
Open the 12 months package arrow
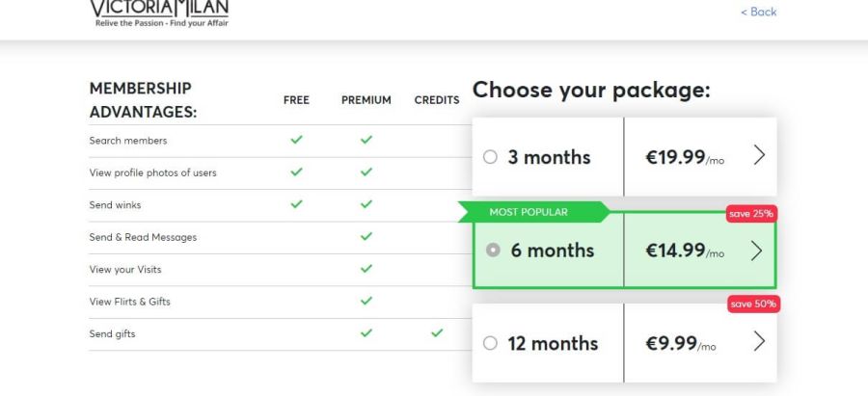click(x=759, y=342)
